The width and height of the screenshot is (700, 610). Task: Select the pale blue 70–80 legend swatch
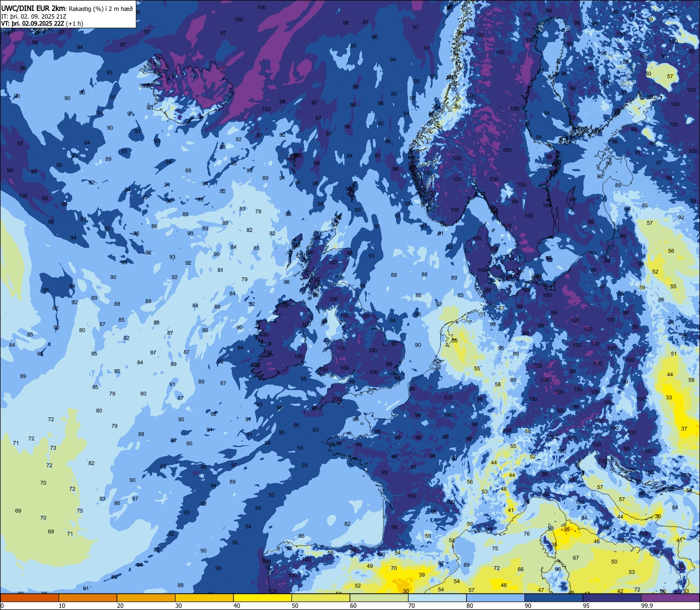coord(437,597)
